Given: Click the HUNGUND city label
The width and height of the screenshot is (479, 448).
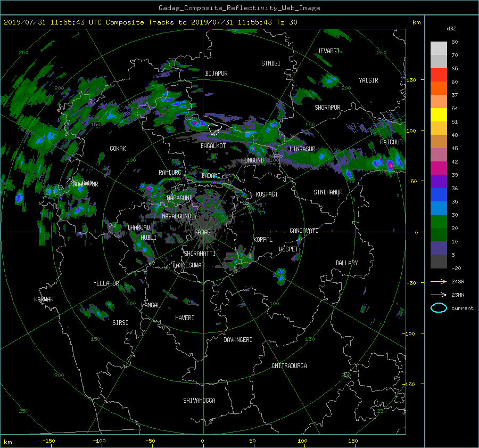Looking at the screenshot, I should 252,160.
